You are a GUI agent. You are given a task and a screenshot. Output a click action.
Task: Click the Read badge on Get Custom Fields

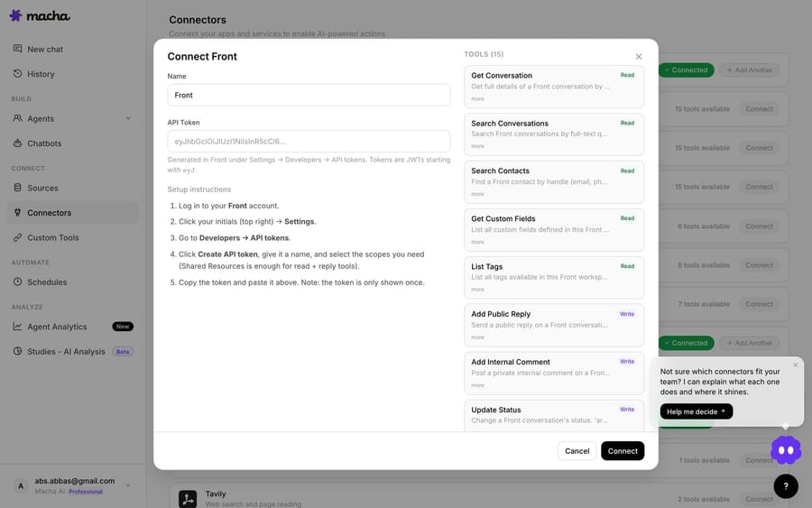click(627, 218)
